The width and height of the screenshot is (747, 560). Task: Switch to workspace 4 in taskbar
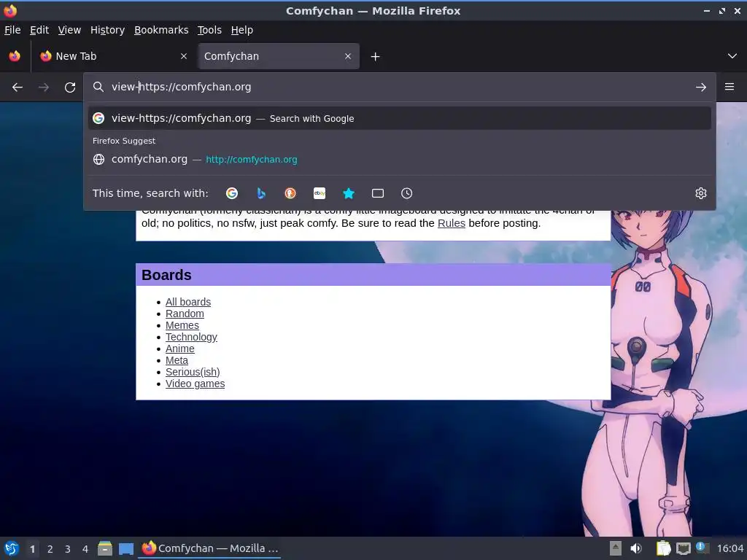(85, 549)
